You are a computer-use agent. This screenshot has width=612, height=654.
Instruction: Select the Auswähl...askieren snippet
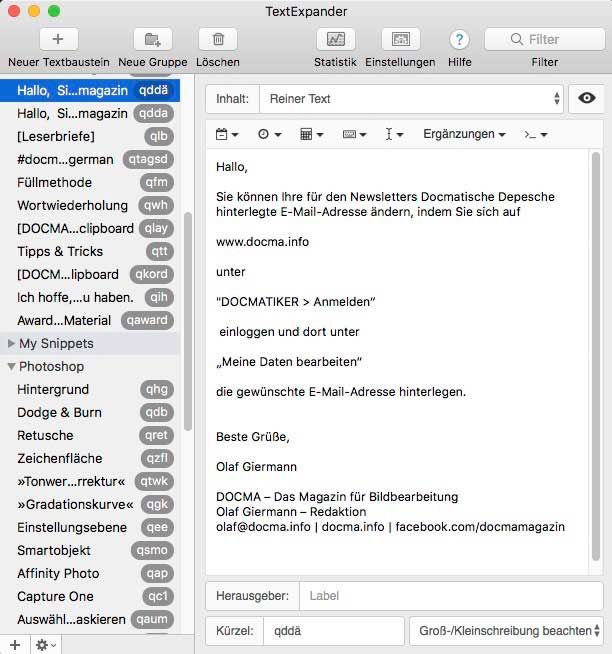click(90, 619)
